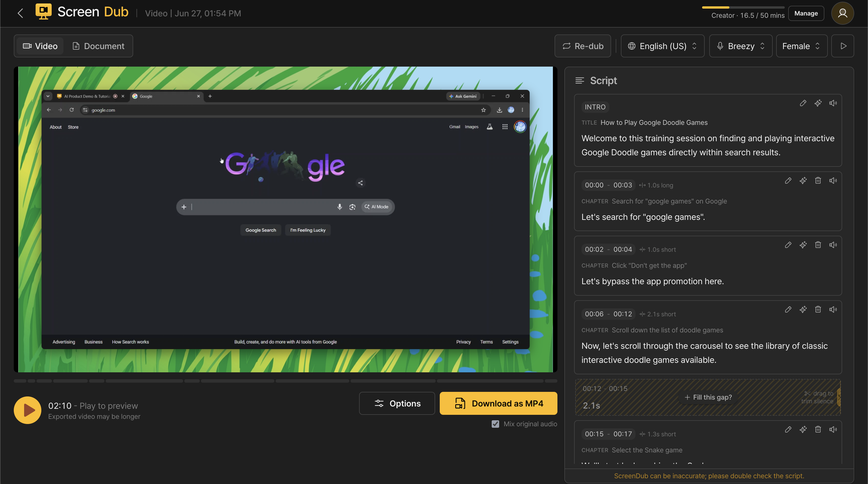Play INTRO block audio with the speaker icon
Screen dimensions: 868x484
pyautogui.click(x=833, y=103)
